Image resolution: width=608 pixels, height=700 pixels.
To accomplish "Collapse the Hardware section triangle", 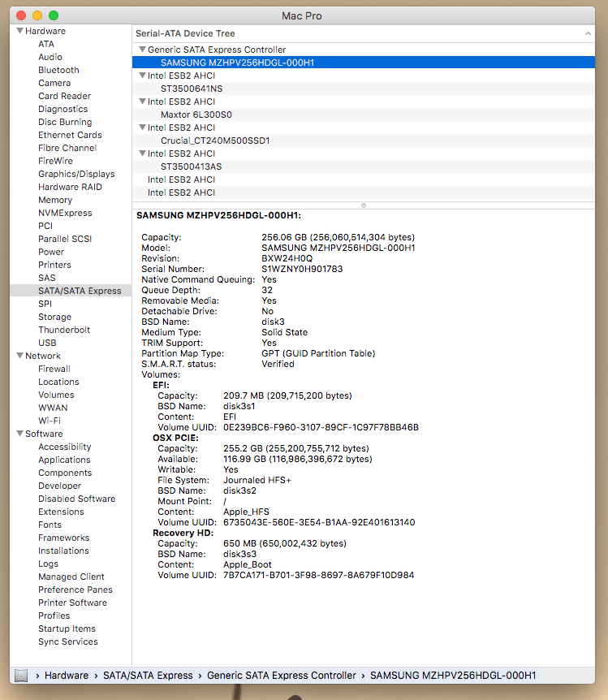I will click(19, 31).
